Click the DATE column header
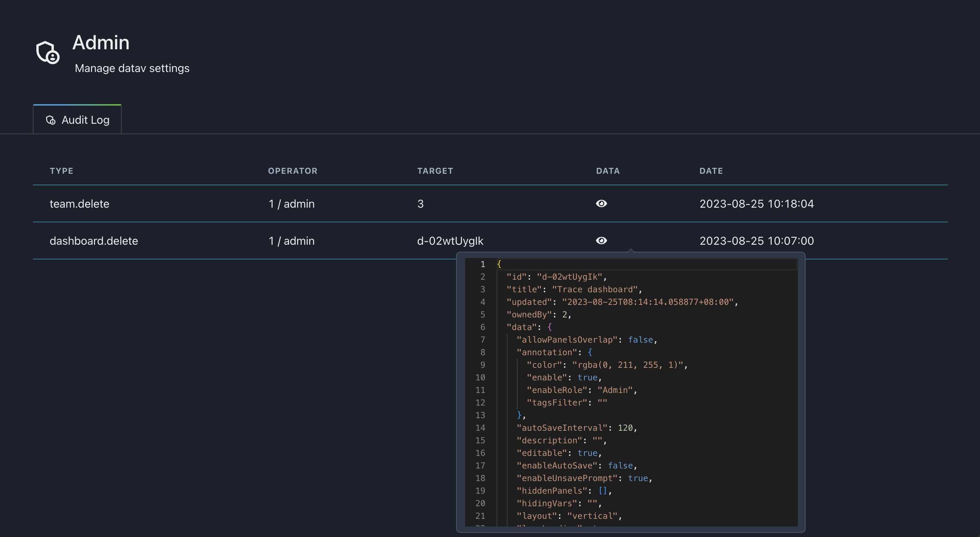The width and height of the screenshot is (980, 537). pyautogui.click(x=711, y=171)
